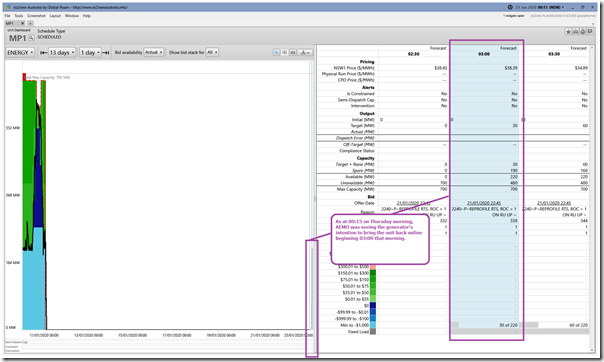Click the Available (MW) row label
This screenshot has height=362, width=604.
click(359, 177)
